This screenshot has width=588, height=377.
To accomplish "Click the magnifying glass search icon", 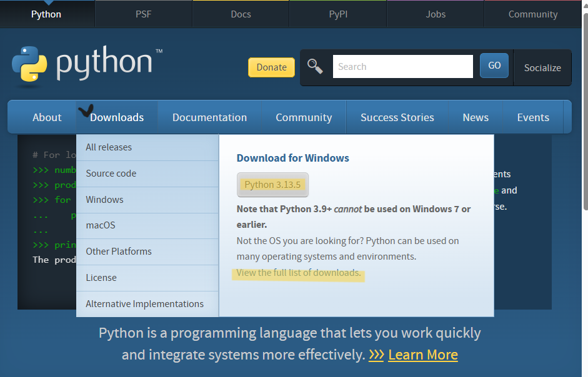I will [315, 67].
